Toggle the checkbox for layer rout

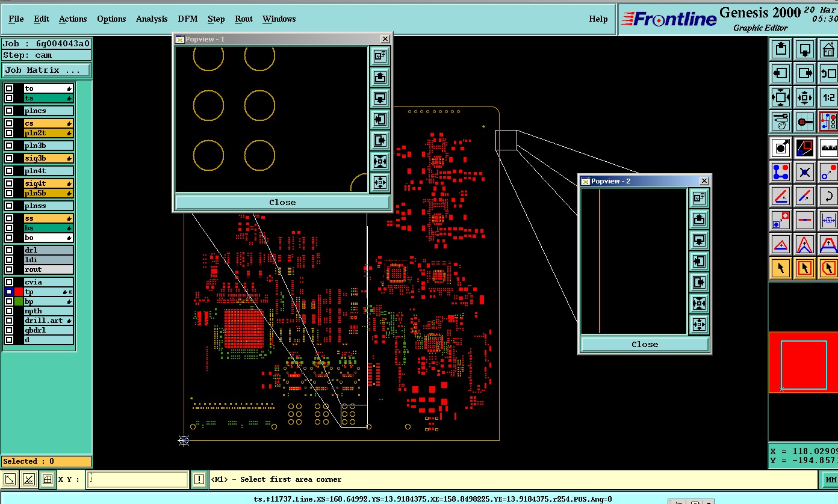coord(9,269)
